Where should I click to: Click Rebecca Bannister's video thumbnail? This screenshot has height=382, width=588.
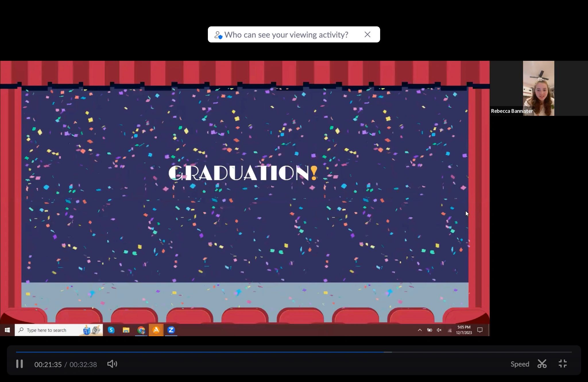538,88
